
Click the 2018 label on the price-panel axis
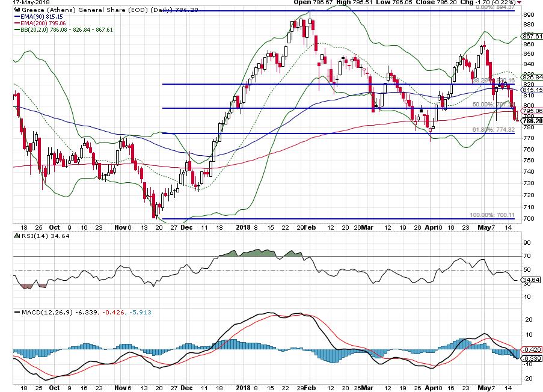243,227
